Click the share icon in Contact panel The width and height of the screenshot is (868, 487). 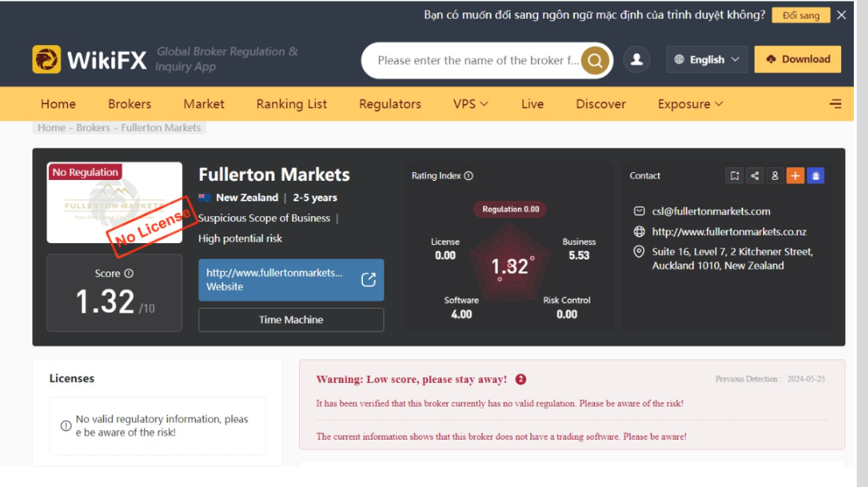click(755, 176)
